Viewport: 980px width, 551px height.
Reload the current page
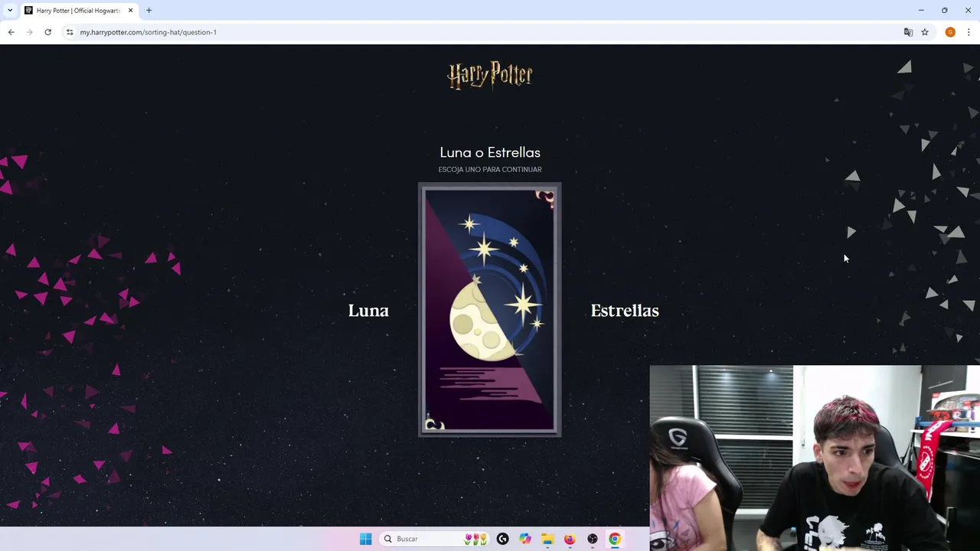click(47, 32)
